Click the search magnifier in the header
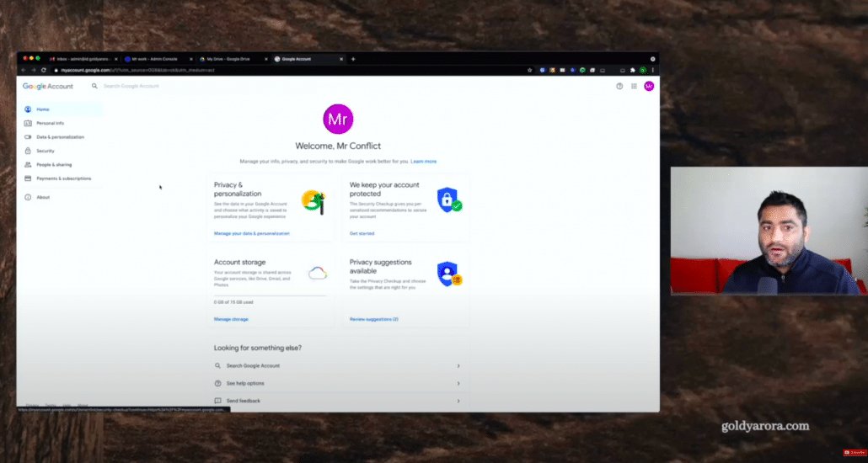The height and width of the screenshot is (463, 868). (x=94, y=87)
